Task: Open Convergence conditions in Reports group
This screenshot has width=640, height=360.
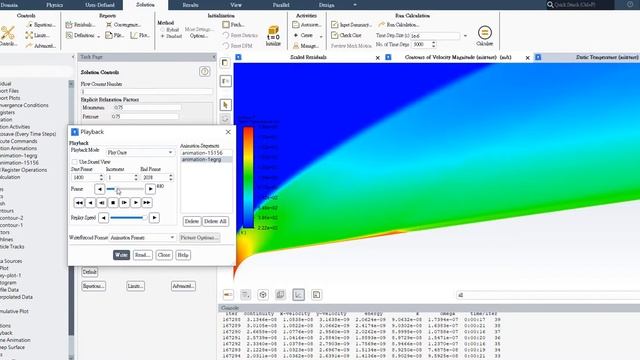Action: pos(123,25)
